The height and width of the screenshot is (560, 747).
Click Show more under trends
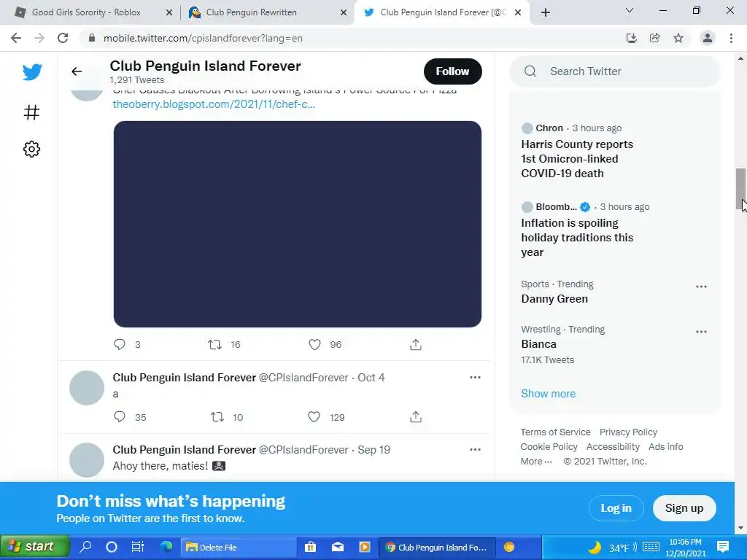pos(549,394)
